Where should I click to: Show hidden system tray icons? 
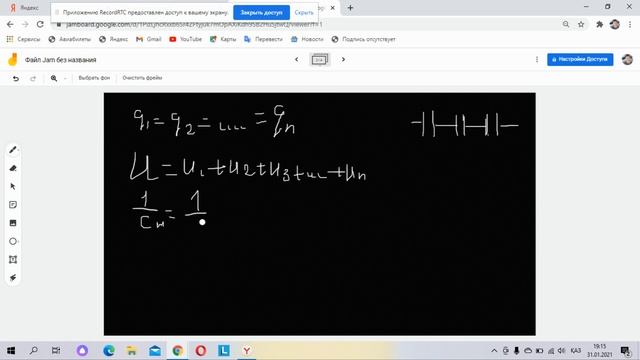pyautogui.click(x=494, y=351)
